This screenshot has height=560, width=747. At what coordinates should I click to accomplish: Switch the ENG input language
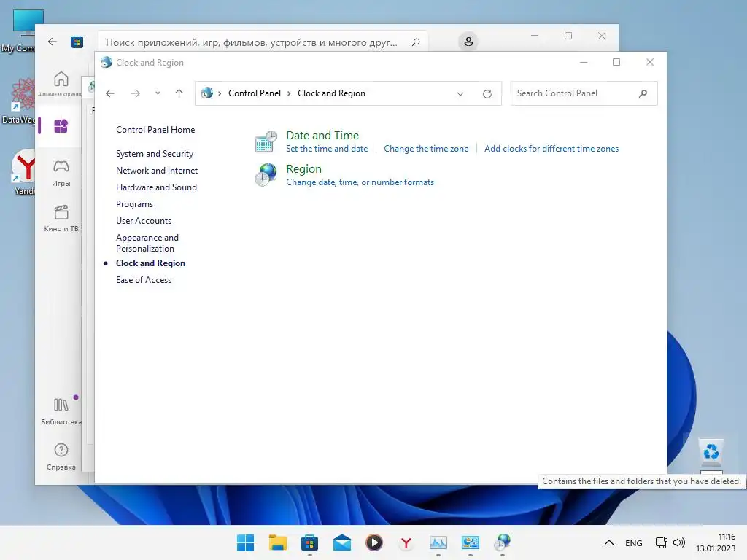point(634,543)
